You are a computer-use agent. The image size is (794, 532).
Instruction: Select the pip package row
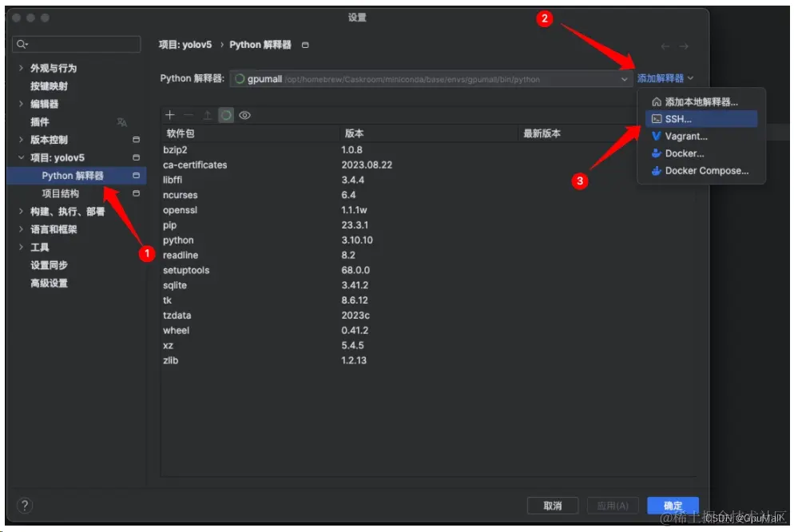point(428,225)
